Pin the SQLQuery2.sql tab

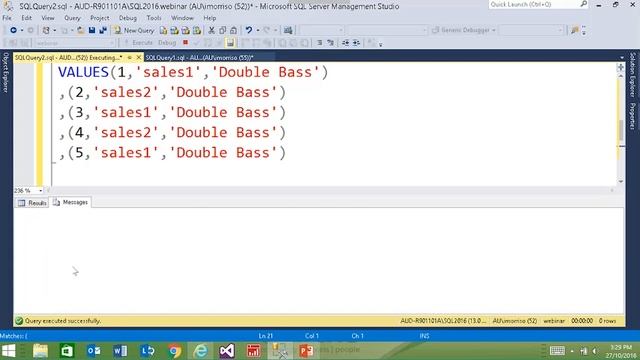coord(130,58)
